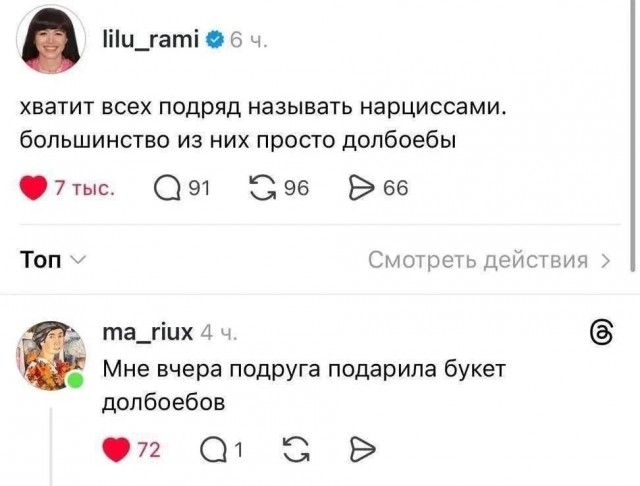Click the green online status dot
The height and width of the screenshot is (486, 640).
74,382
